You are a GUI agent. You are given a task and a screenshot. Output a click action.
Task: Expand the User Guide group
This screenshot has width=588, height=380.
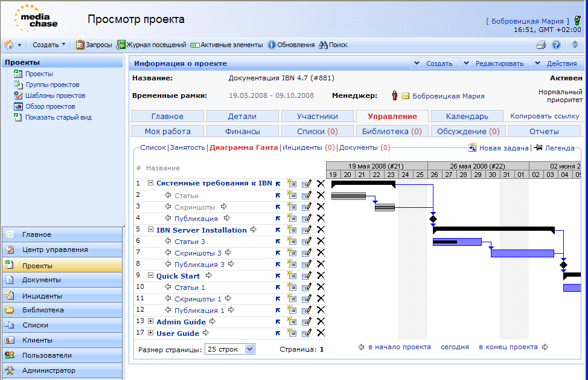click(150, 333)
